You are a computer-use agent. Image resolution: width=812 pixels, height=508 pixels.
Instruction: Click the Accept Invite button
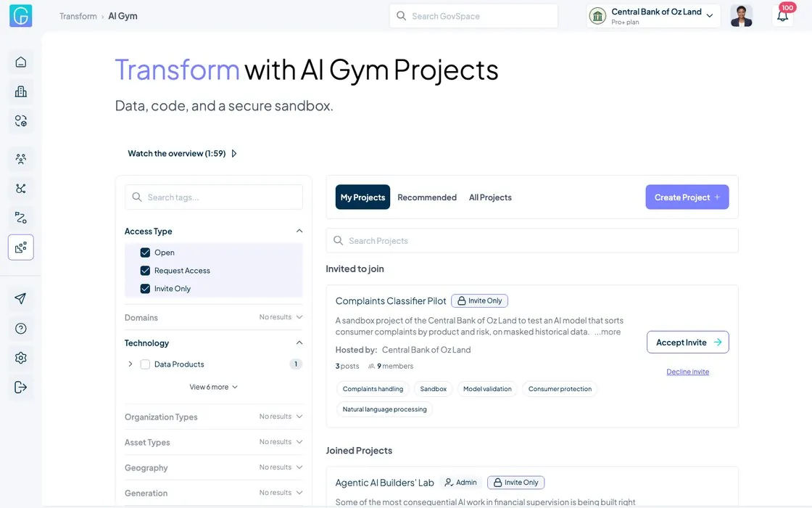[x=688, y=342]
